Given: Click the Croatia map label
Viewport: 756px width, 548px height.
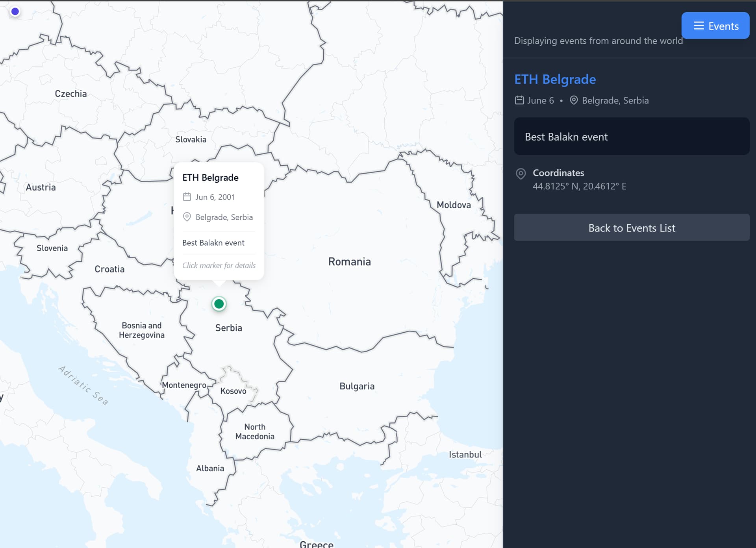Looking at the screenshot, I should (109, 269).
